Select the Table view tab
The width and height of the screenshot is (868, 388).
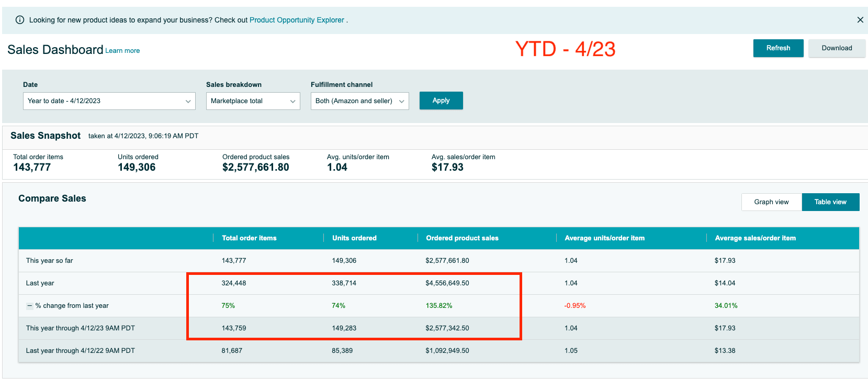tap(830, 202)
